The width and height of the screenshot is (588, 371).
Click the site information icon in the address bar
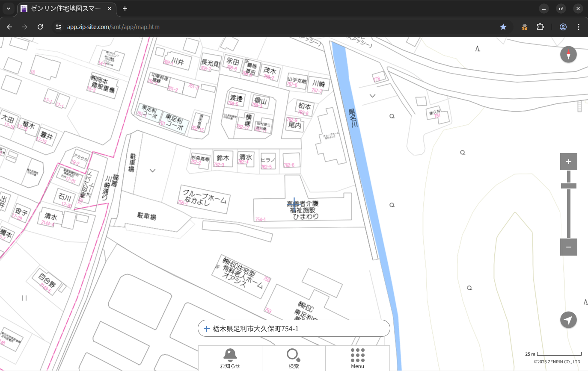(59, 27)
